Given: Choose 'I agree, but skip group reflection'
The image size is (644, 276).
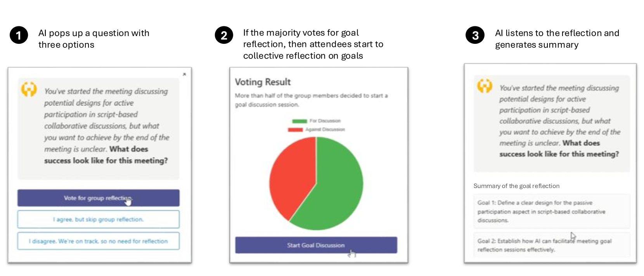Looking at the screenshot, I should [x=98, y=219].
